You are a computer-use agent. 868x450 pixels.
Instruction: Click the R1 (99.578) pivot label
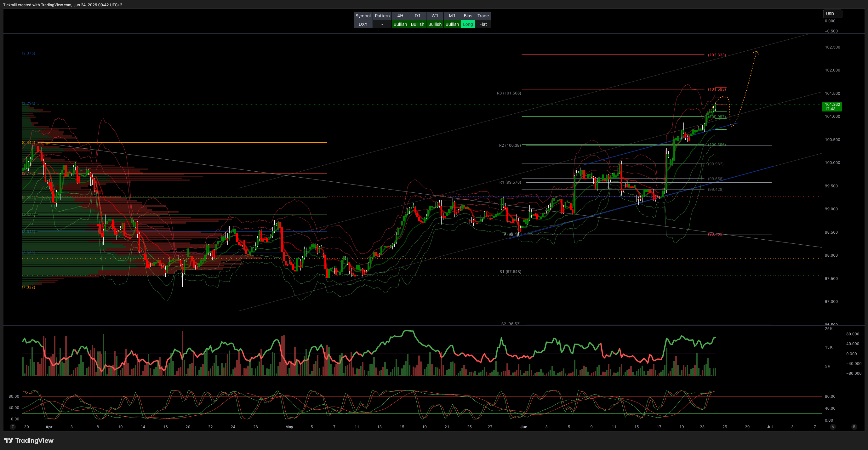[510, 182]
